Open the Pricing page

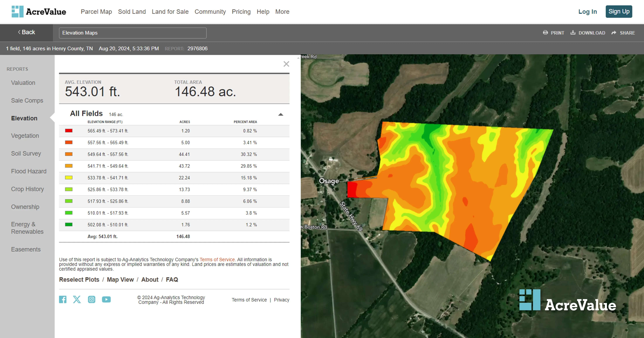point(241,12)
